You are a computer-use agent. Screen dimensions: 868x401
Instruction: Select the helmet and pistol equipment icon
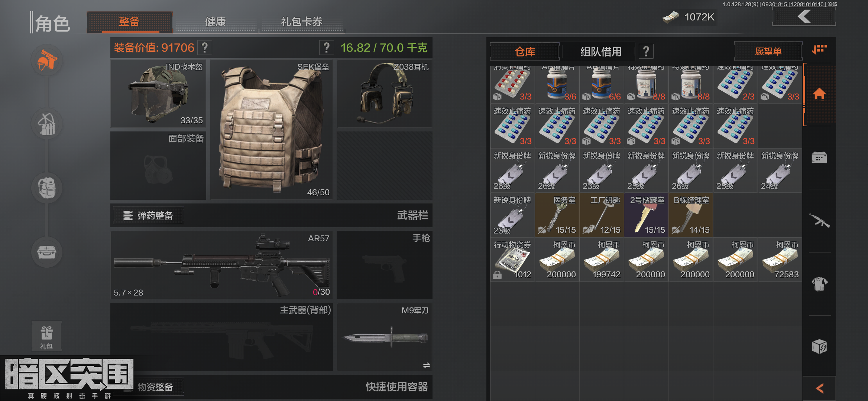[x=47, y=60]
